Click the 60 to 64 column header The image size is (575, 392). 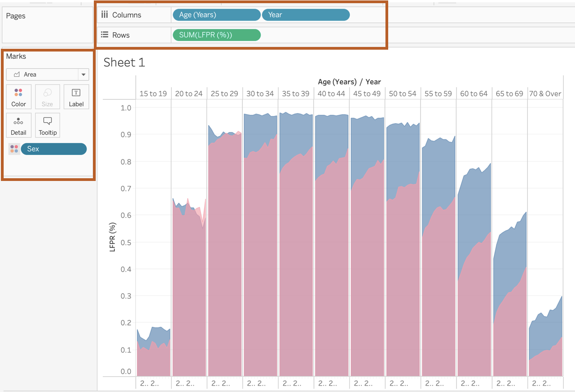pos(473,94)
